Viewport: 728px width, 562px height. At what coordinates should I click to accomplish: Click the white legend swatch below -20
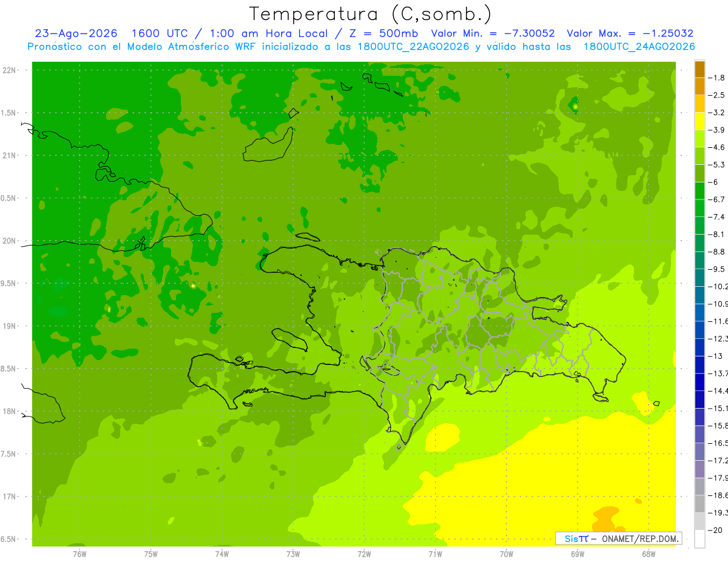point(699,539)
